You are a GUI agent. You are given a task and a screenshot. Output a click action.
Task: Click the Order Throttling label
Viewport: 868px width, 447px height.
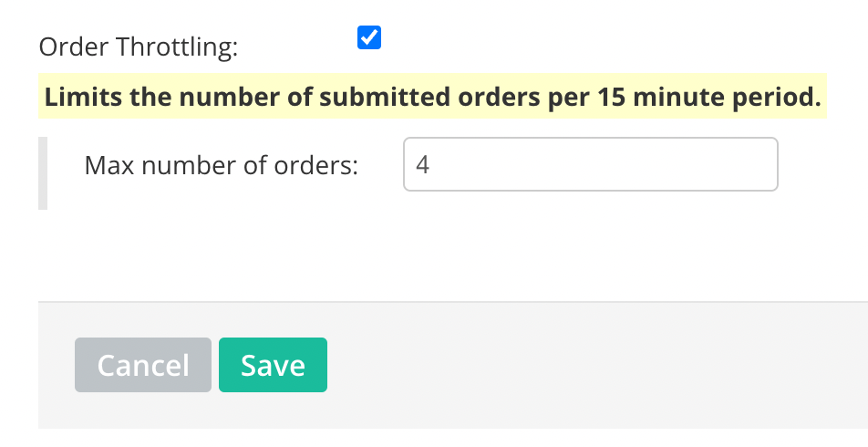coord(138,47)
